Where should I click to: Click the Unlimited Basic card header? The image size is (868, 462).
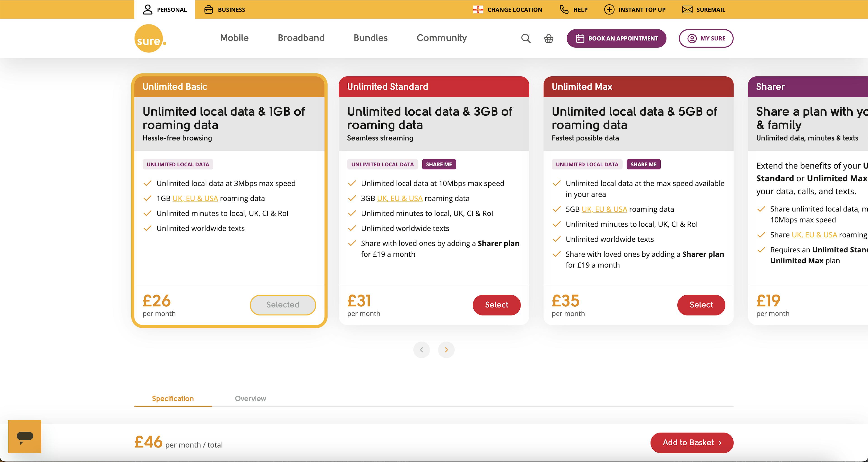pos(229,87)
